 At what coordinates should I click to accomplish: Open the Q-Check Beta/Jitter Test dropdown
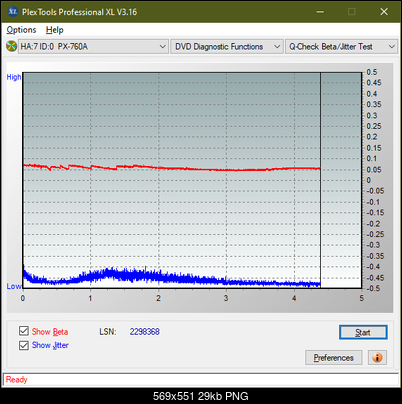pos(341,47)
